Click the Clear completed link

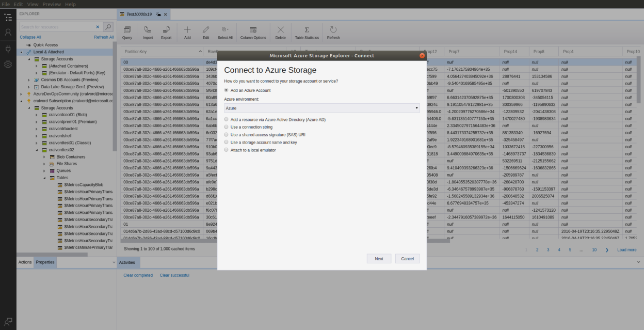(x=138, y=275)
